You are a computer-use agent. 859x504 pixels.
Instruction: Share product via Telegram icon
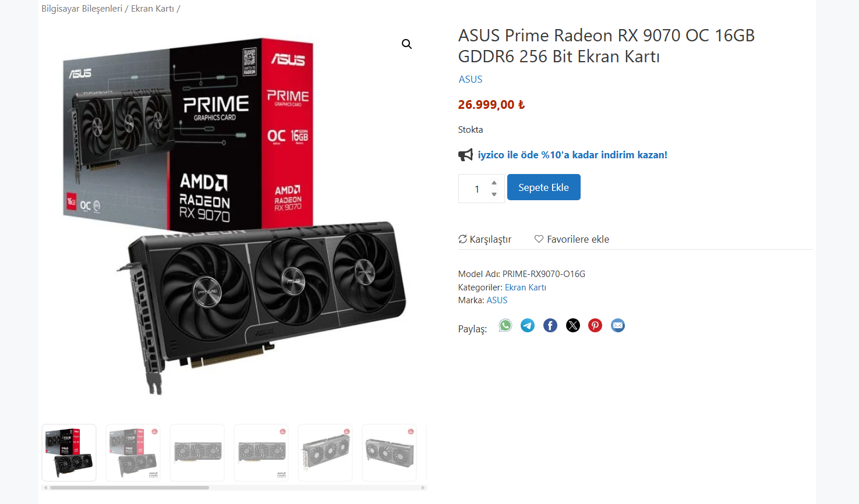[528, 325]
